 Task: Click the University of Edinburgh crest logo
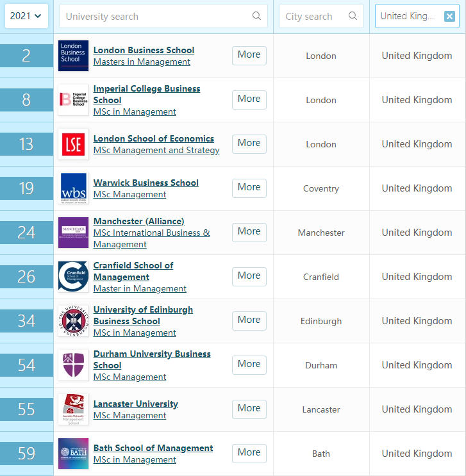pos(73,321)
